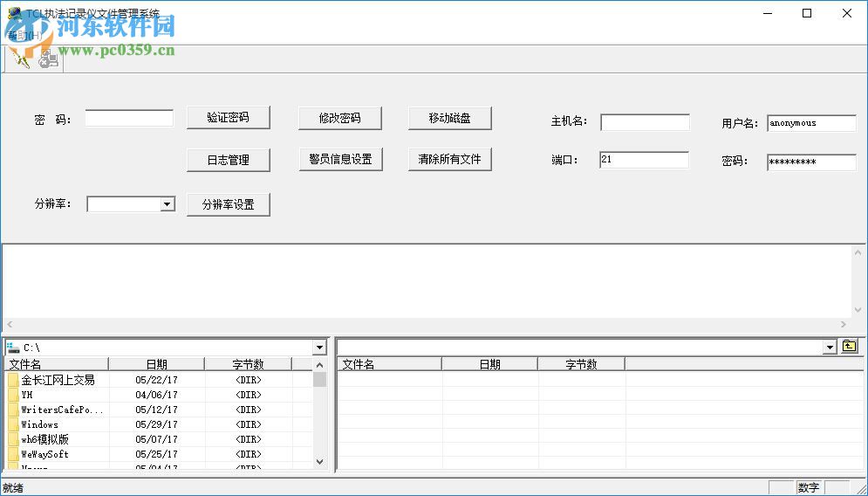
Task: Click the log panel scroll-up arrow
Action: click(x=858, y=252)
